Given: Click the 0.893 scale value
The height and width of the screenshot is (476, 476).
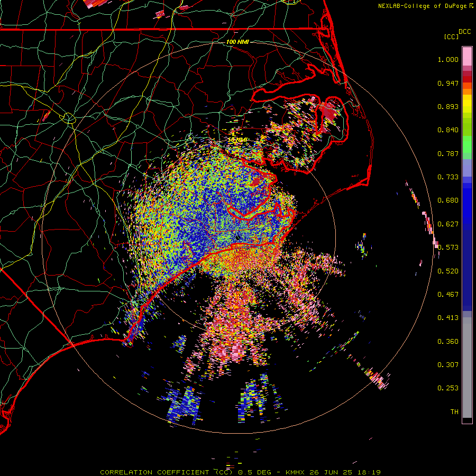Looking at the screenshot, I should pyautogui.click(x=448, y=106).
